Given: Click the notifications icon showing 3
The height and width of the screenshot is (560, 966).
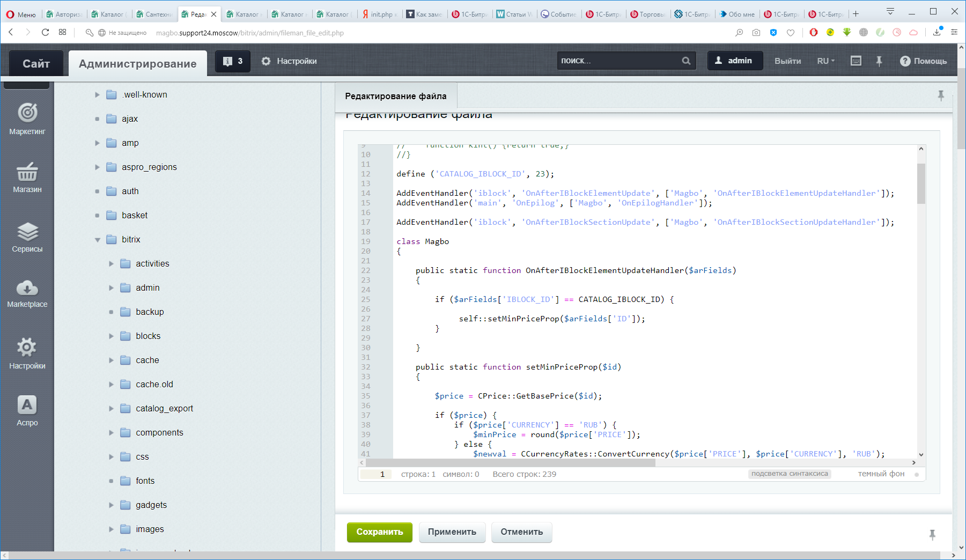Looking at the screenshot, I should [233, 61].
